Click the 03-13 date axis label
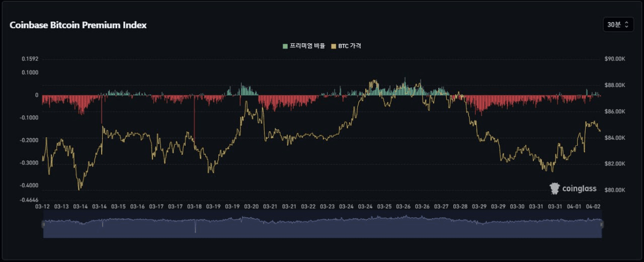 [61, 207]
